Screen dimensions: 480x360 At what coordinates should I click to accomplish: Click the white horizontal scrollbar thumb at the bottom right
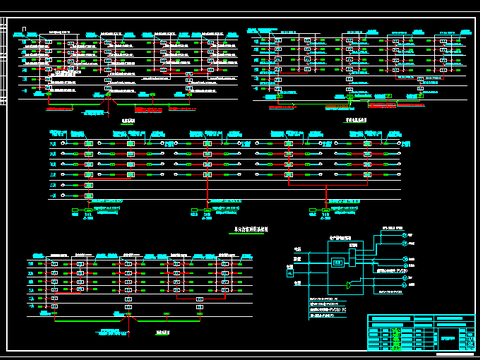(x=455, y=354)
